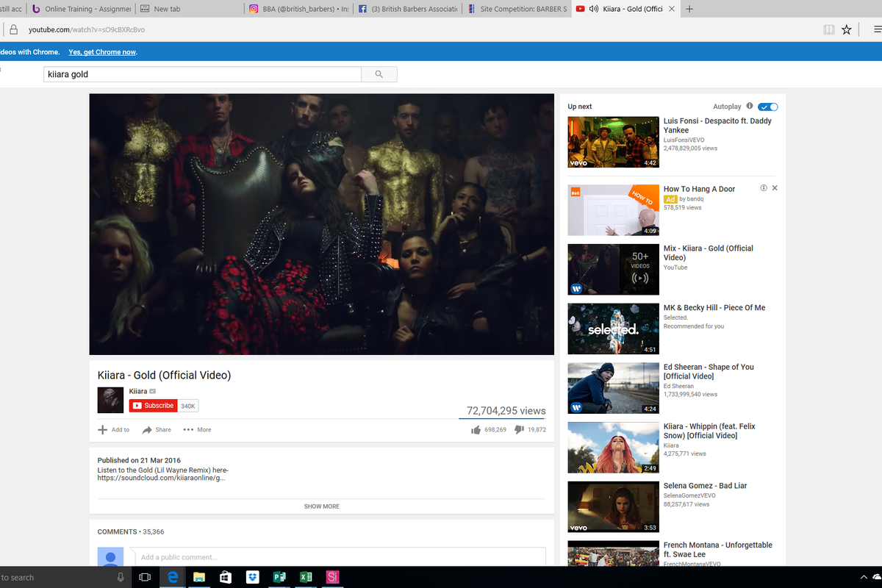Dismiss the How To Hang A Door ad
Viewport: 882px width, 588px height.
tap(775, 188)
